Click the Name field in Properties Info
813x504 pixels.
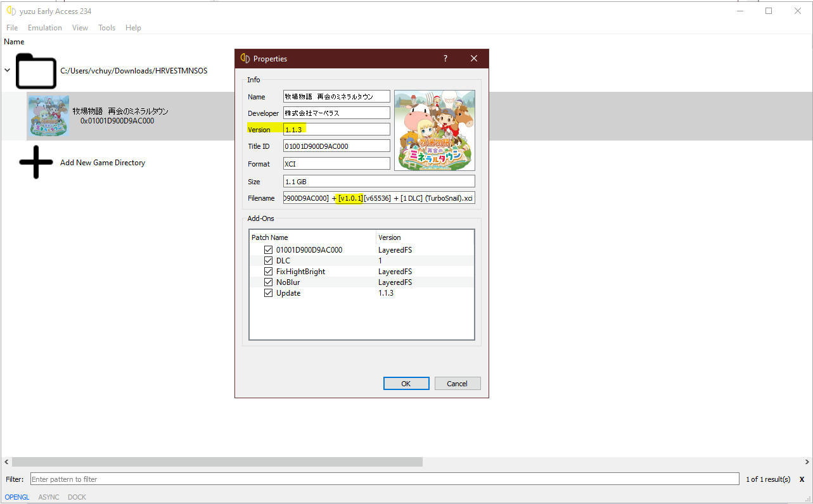pyautogui.click(x=336, y=96)
